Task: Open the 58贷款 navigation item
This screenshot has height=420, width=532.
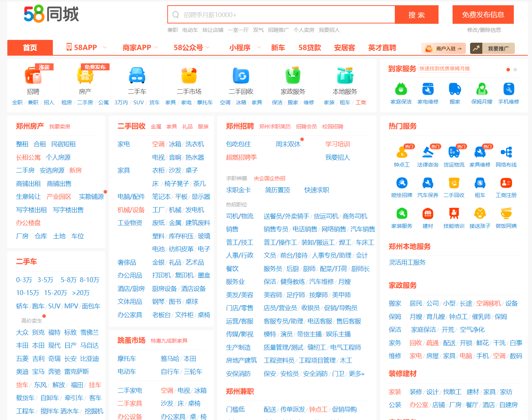Action: [310, 48]
